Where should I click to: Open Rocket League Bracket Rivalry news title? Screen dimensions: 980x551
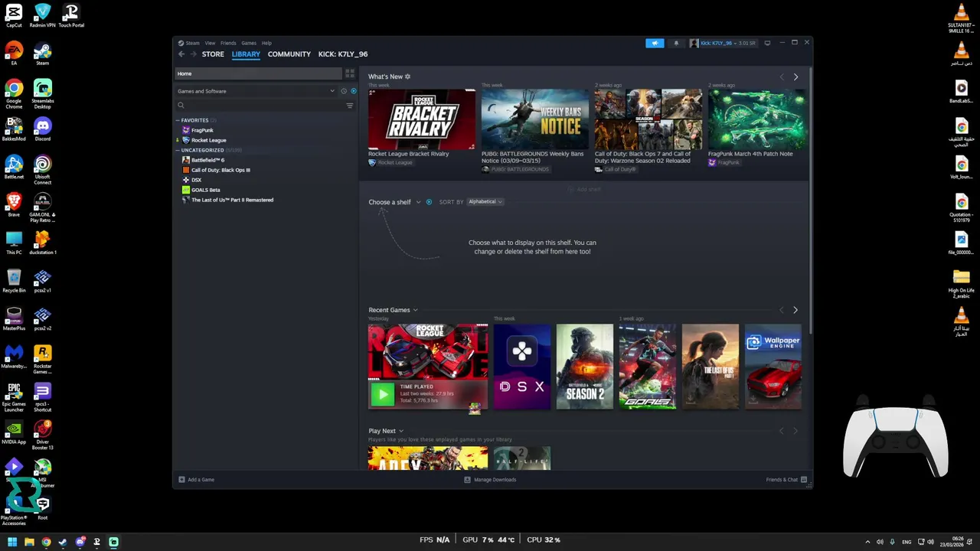pyautogui.click(x=408, y=154)
